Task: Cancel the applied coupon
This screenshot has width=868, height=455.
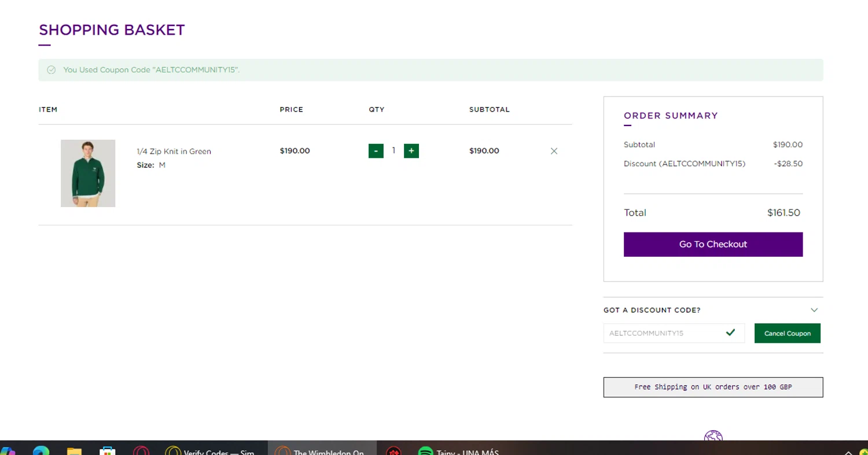Action: 788,333
